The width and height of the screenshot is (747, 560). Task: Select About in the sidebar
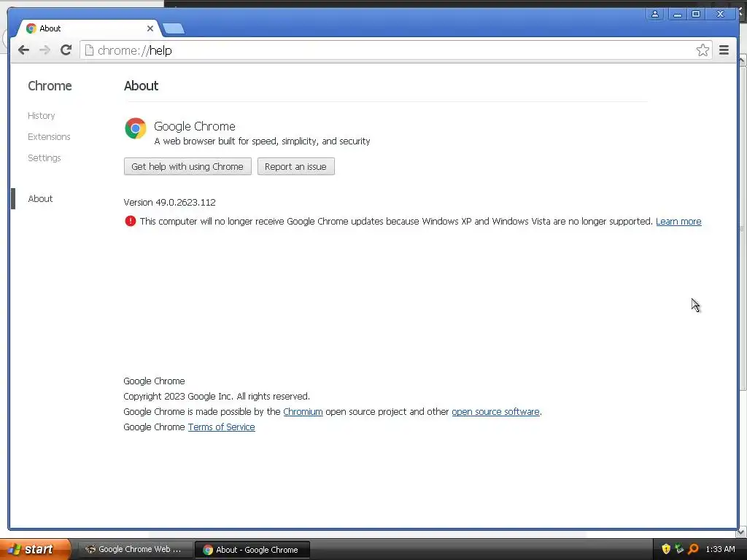tap(41, 198)
